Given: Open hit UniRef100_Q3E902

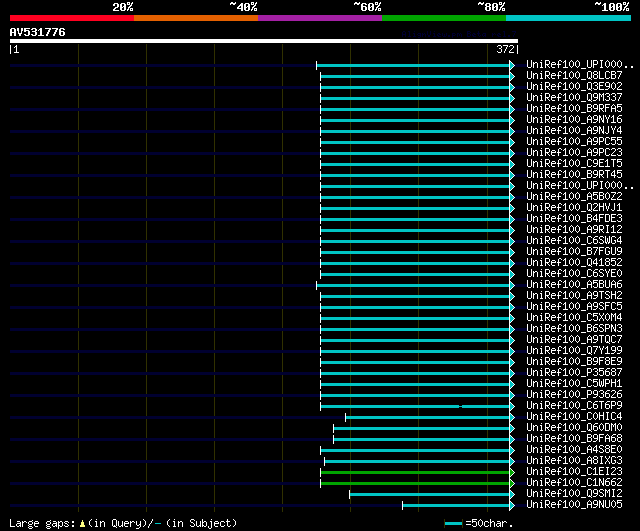Looking at the screenshot, I should 574,87.
